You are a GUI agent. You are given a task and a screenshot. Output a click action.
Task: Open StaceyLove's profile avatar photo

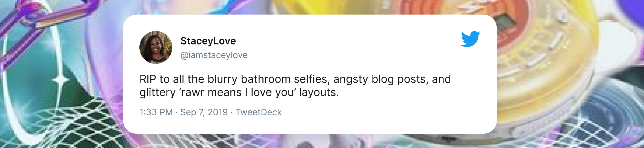(x=156, y=47)
